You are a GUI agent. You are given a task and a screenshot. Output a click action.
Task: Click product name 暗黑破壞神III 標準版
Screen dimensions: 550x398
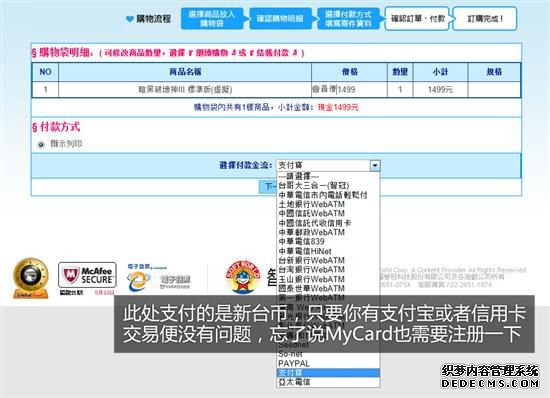(185, 89)
